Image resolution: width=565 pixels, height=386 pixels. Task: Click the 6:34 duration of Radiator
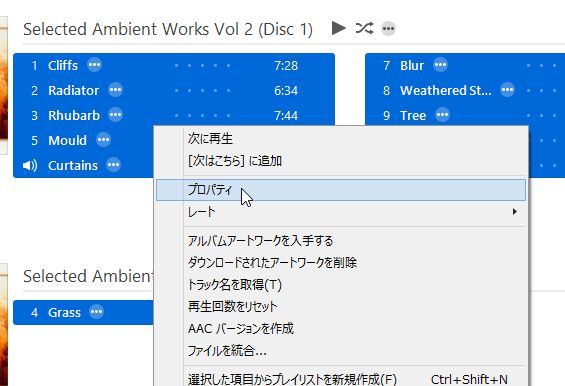click(286, 90)
